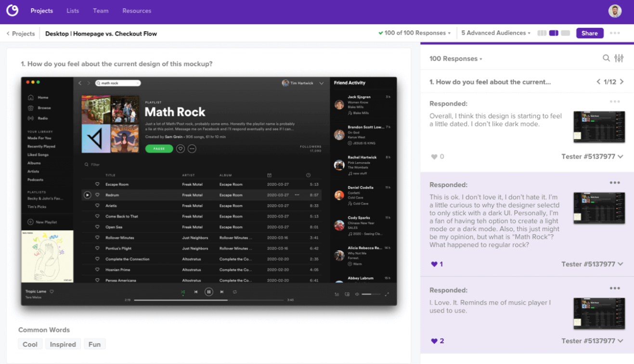
Task: Click the repeat icon in the mockup player
Action: coord(235,292)
